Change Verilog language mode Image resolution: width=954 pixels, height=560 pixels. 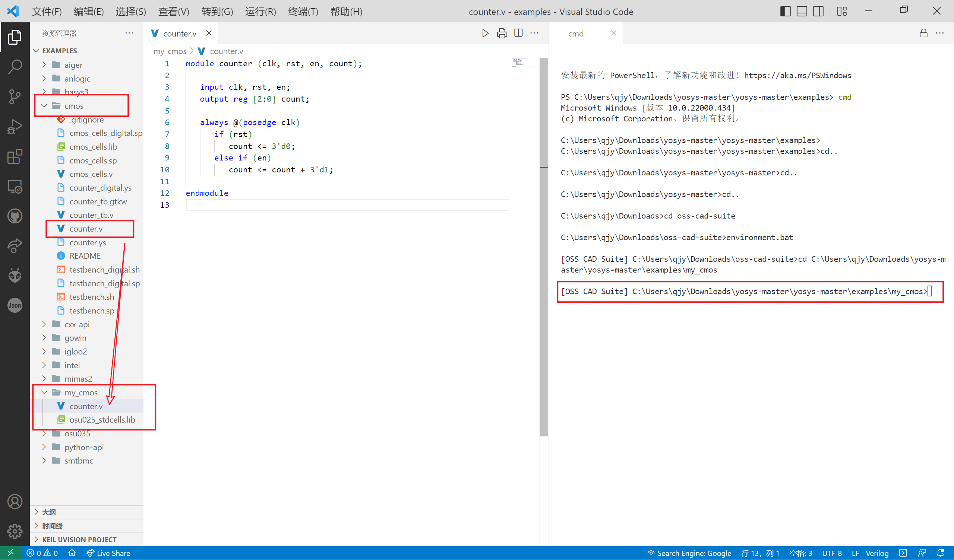click(877, 553)
